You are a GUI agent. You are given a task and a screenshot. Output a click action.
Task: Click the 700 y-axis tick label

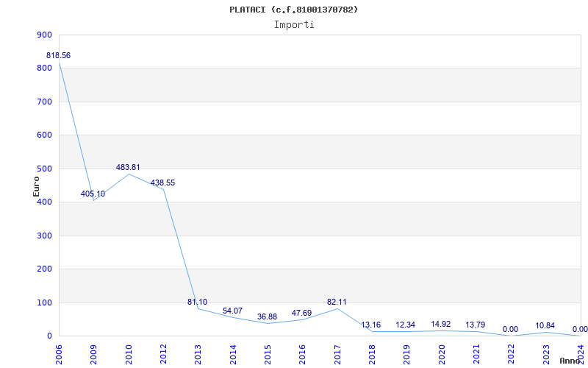tap(44, 102)
